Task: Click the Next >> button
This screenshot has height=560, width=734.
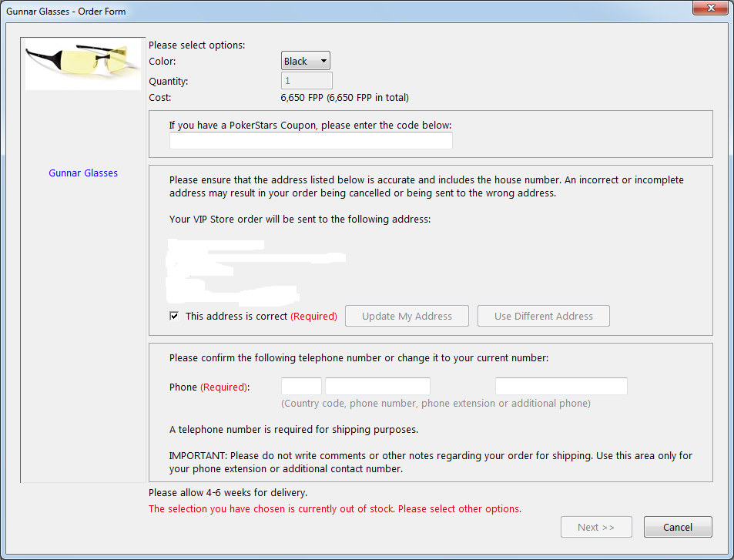Action: pyautogui.click(x=596, y=527)
